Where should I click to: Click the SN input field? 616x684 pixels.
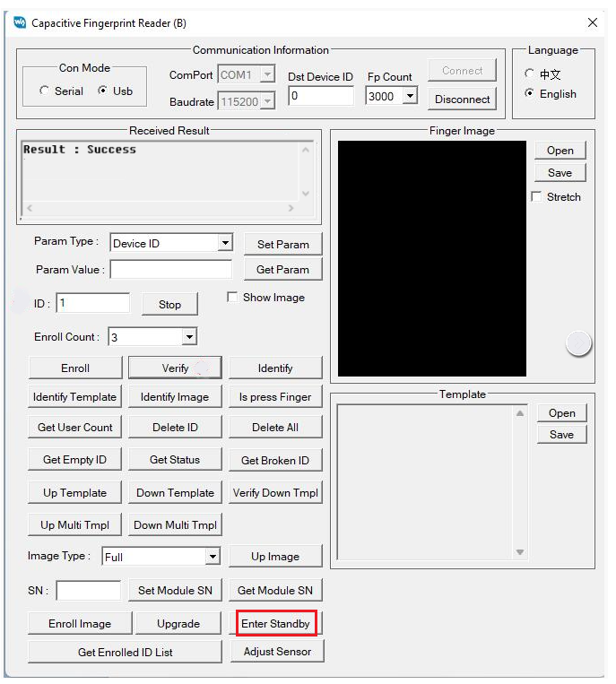pyautogui.click(x=89, y=590)
